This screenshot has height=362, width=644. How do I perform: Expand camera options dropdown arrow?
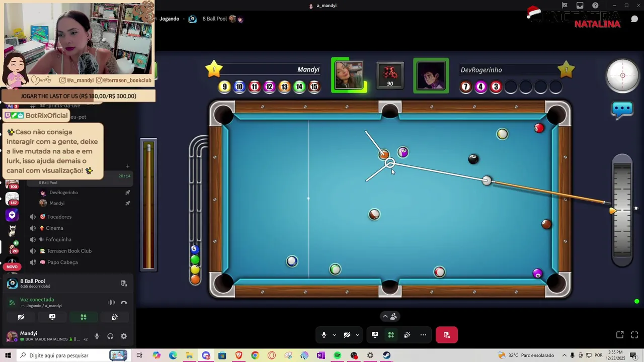tap(357, 335)
